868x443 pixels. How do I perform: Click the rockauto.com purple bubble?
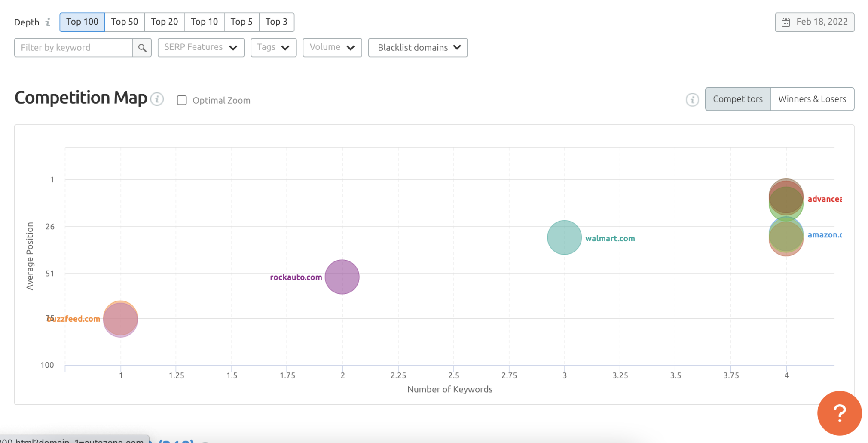tap(342, 277)
